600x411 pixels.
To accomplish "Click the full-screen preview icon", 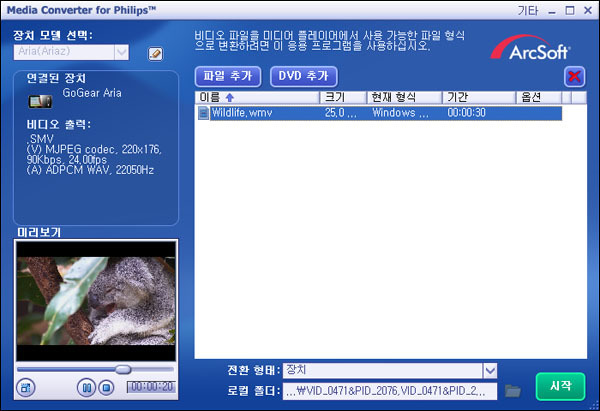I will 26,388.
